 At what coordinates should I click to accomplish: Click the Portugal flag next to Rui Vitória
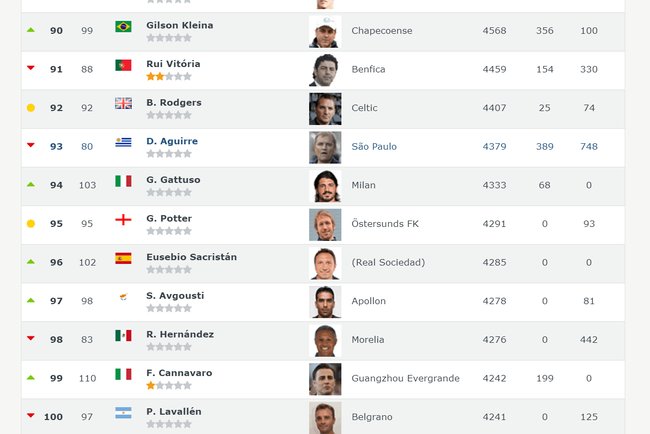(123, 65)
